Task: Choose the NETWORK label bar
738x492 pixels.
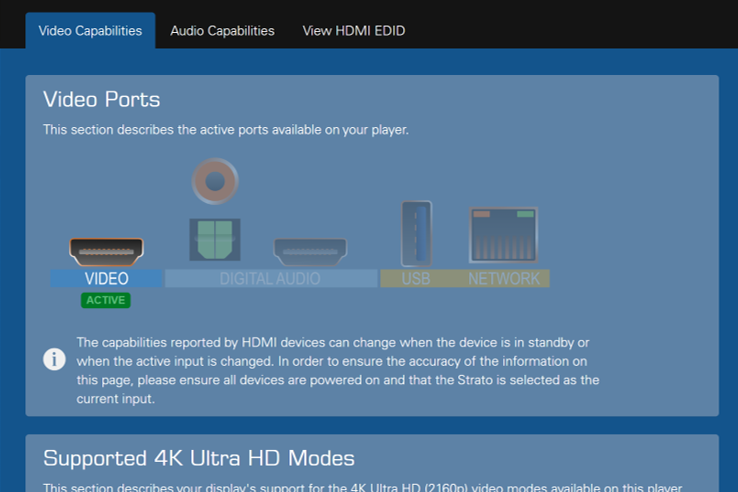Action: [503, 279]
